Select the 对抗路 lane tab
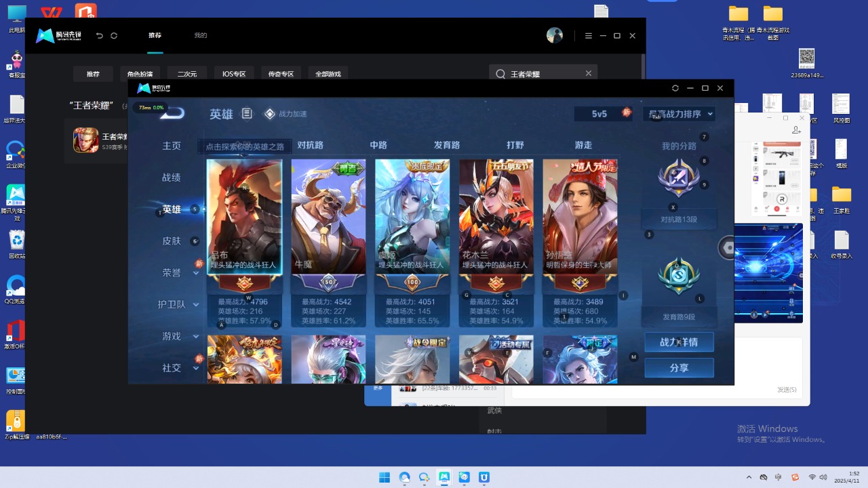The width and height of the screenshot is (868, 488). pyautogui.click(x=310, y=145)
